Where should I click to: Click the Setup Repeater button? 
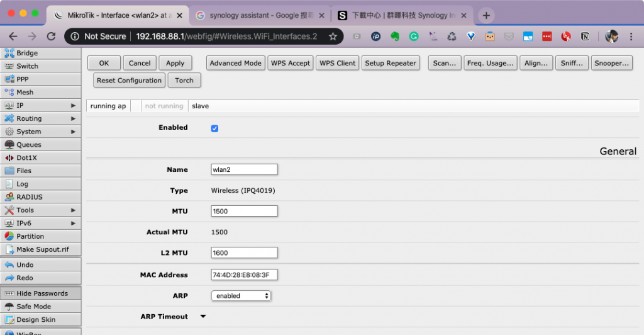390,63
